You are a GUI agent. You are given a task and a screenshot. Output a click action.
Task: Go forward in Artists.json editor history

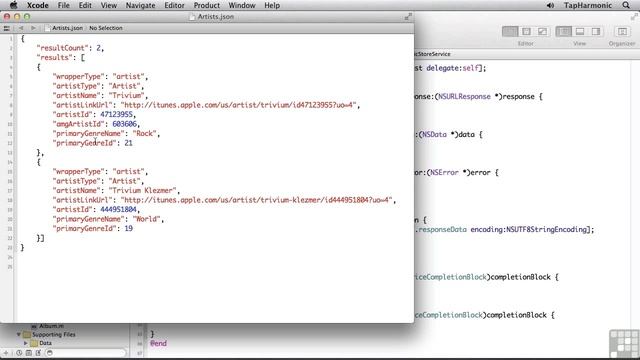click(33, 28)
